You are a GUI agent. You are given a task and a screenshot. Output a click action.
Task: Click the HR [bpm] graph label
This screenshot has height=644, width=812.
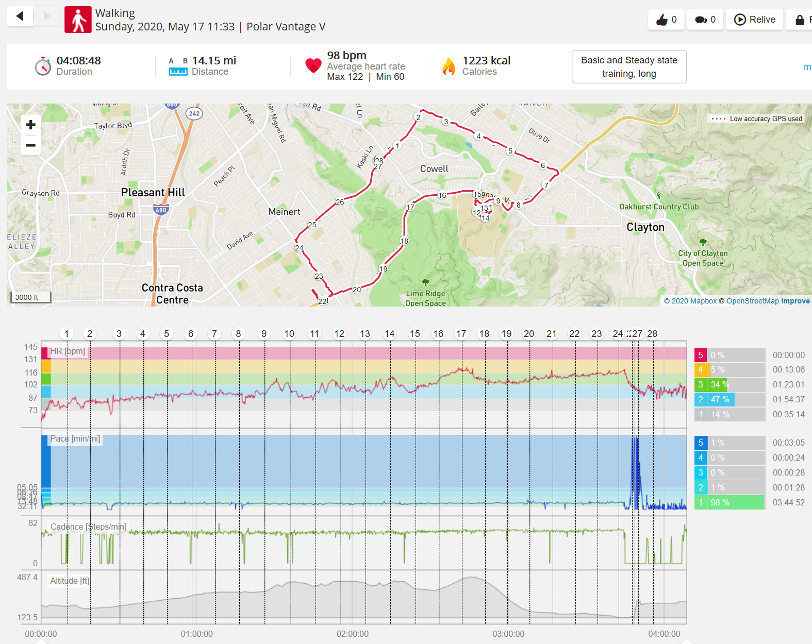tap(68, 351)
